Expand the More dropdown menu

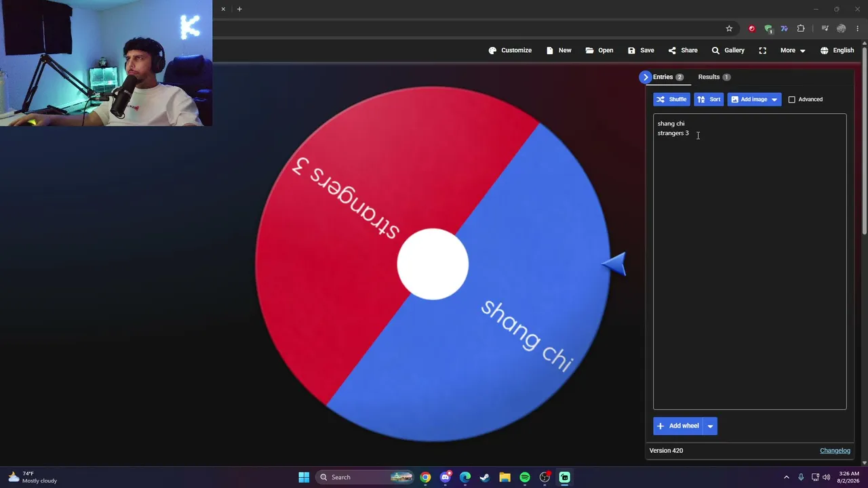tap(793, 50)
